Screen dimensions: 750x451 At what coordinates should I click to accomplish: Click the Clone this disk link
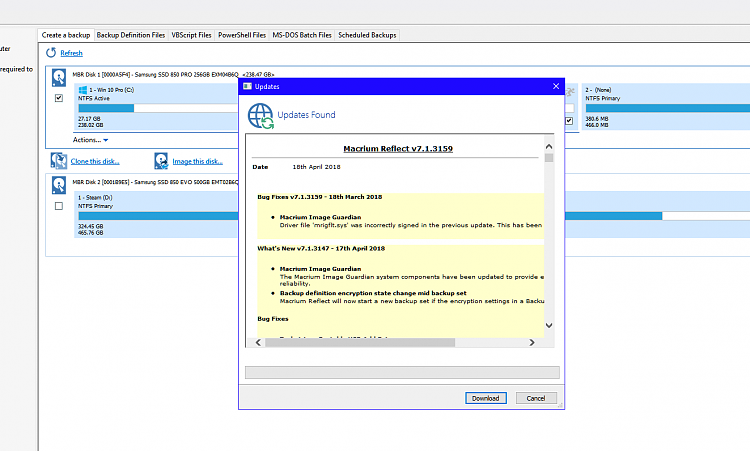(x=95, y=161)
